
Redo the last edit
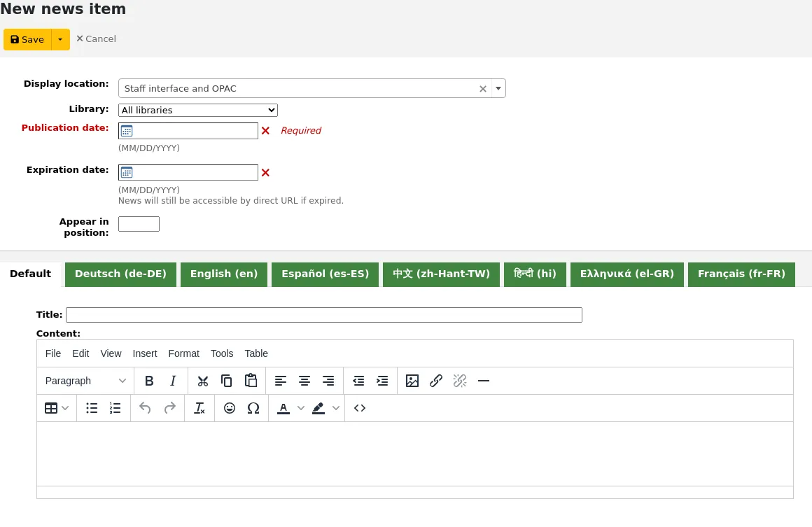169,409
